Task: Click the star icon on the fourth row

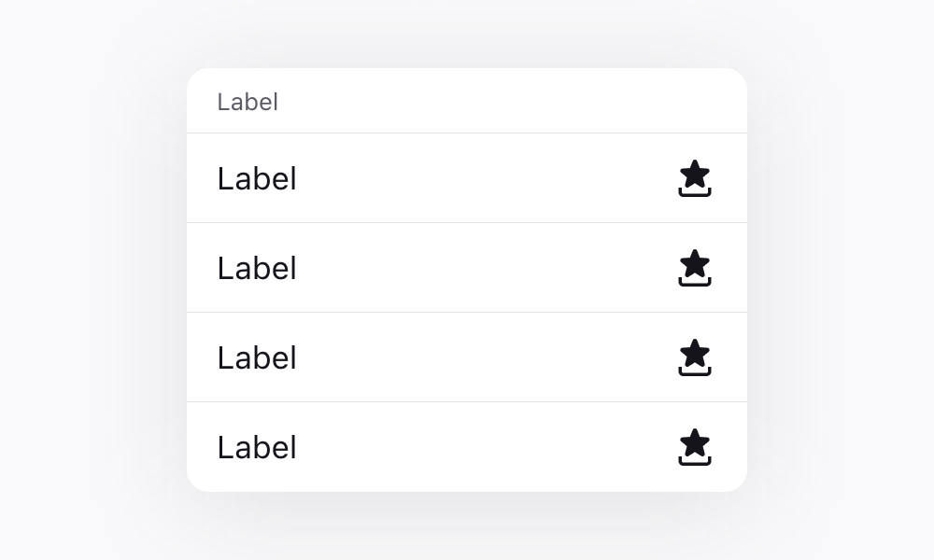Action: [x=695, y=446]
